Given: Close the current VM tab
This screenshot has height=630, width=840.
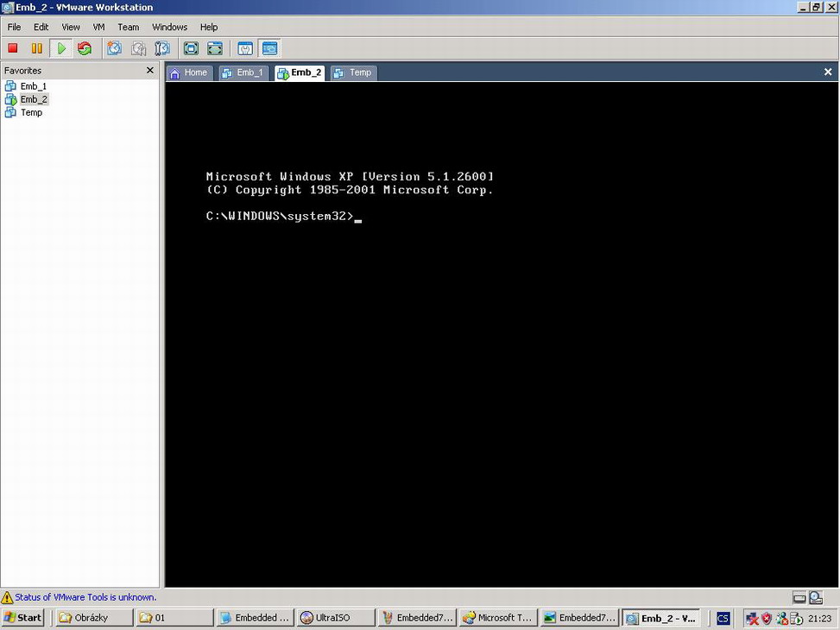Looking at the screenshot, I should coord(828,72).
